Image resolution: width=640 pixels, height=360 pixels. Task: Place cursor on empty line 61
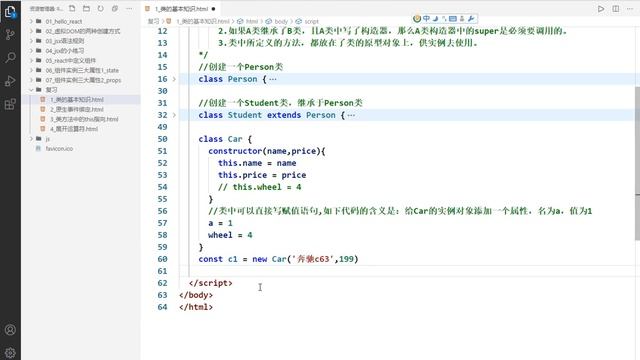pyautogui.click(x=408, y=271)
